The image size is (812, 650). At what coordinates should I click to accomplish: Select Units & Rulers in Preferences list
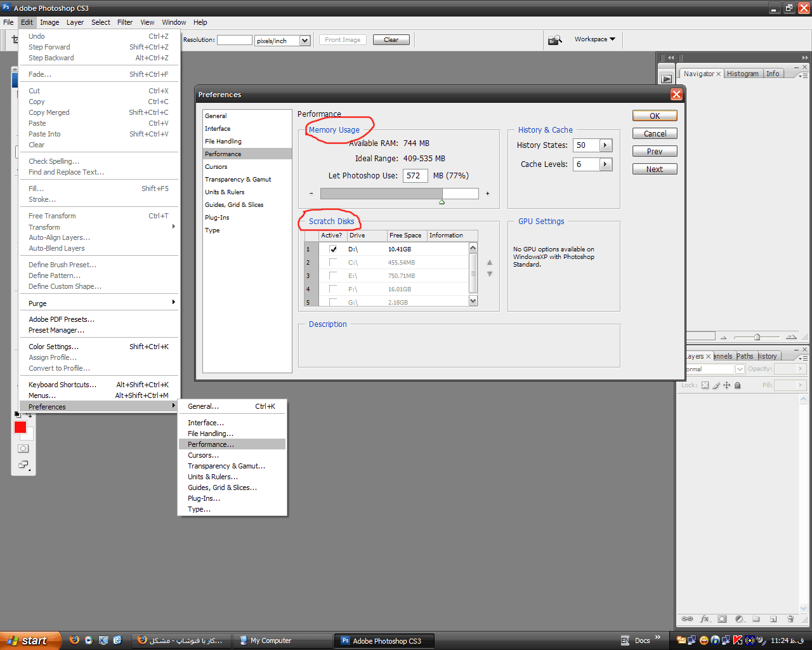click(247, 192)
